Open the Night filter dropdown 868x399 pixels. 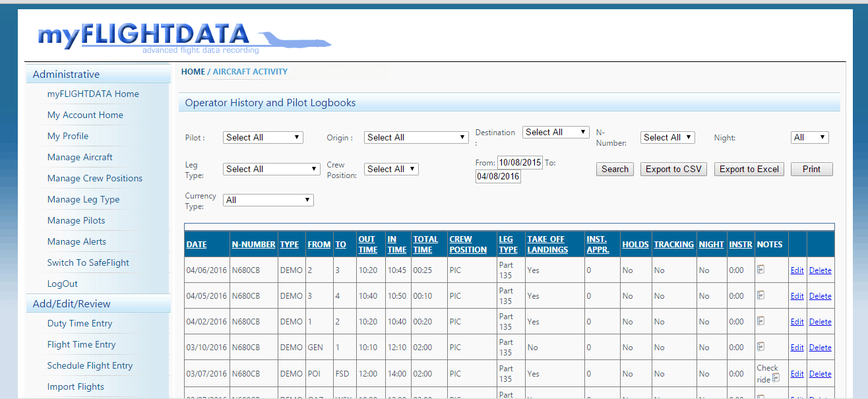tap(809, 137)
